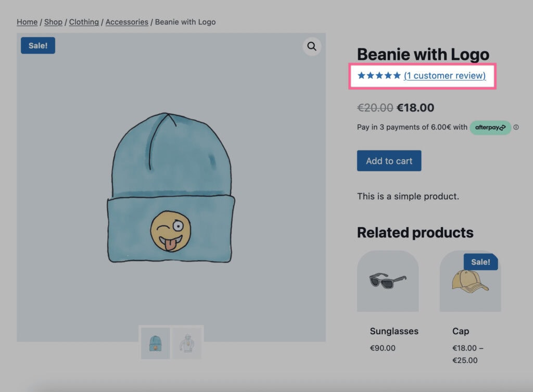The image size is (533, 392).
Task: Open the Cap related product image
Action: coord(470,281)
